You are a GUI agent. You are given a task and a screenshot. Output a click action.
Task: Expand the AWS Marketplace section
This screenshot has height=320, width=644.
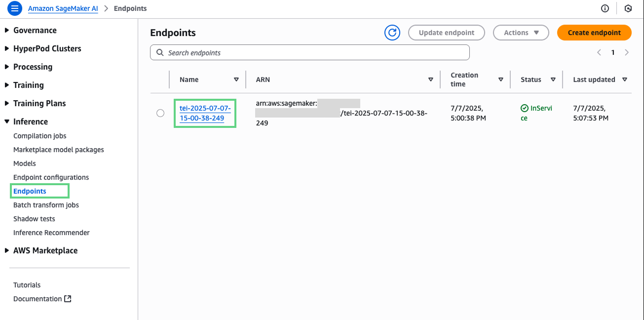pyautogui.click(x=7, y=250)
